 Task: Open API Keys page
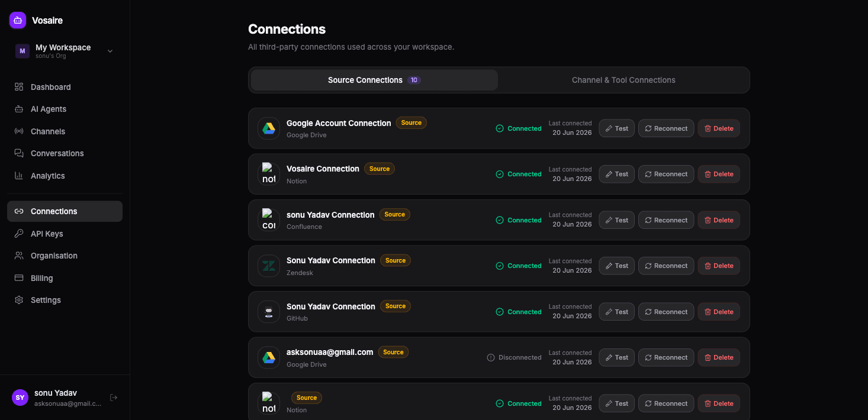click(x=65, y=234)
